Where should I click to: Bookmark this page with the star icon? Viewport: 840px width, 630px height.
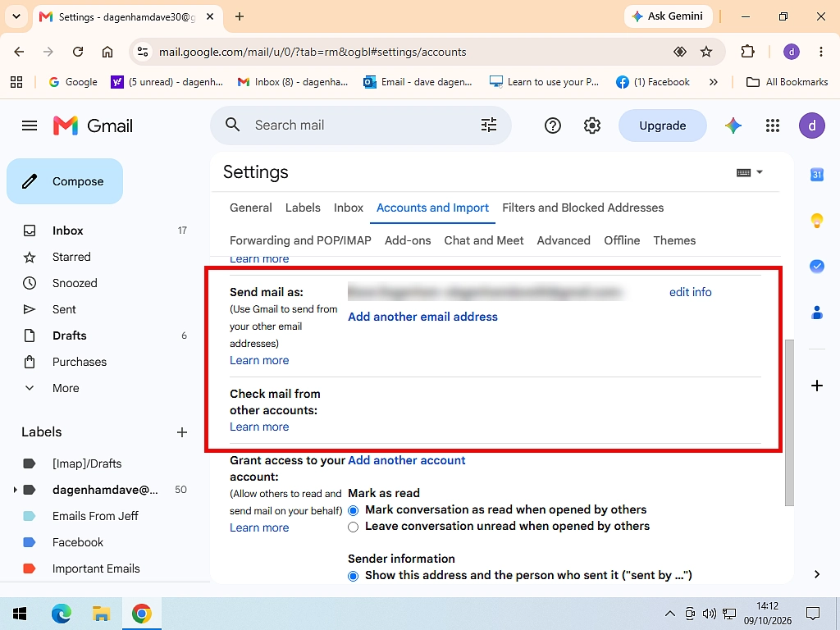(x=706, y=52)
